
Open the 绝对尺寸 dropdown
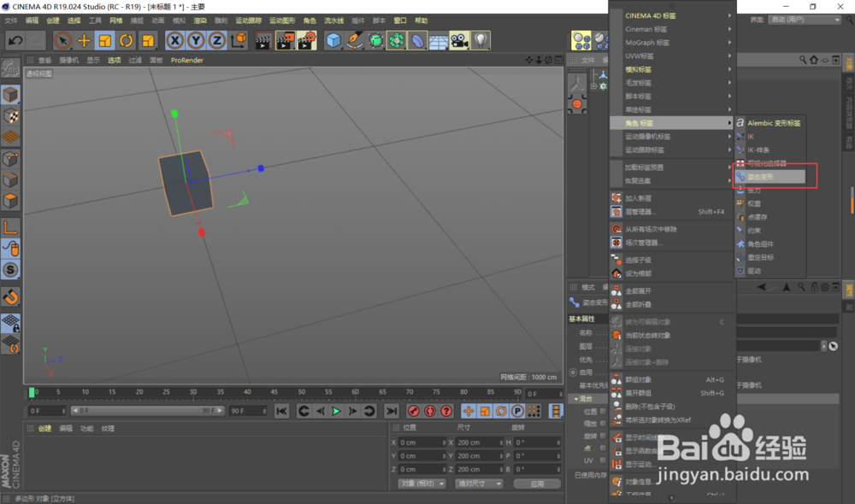click(x=478, y=483)
